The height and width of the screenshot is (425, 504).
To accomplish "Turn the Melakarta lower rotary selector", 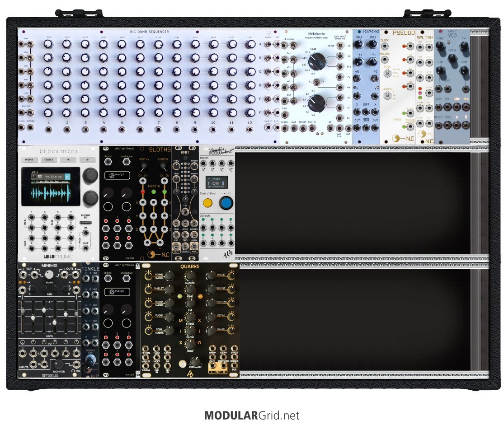I will pyautogui.click(x=316, y=103).
